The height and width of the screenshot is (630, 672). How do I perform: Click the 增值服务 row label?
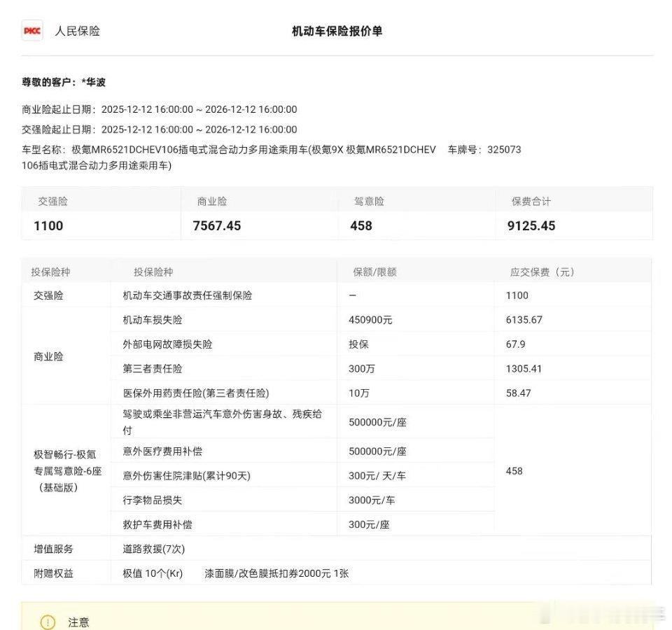click(x=54, y=549)
